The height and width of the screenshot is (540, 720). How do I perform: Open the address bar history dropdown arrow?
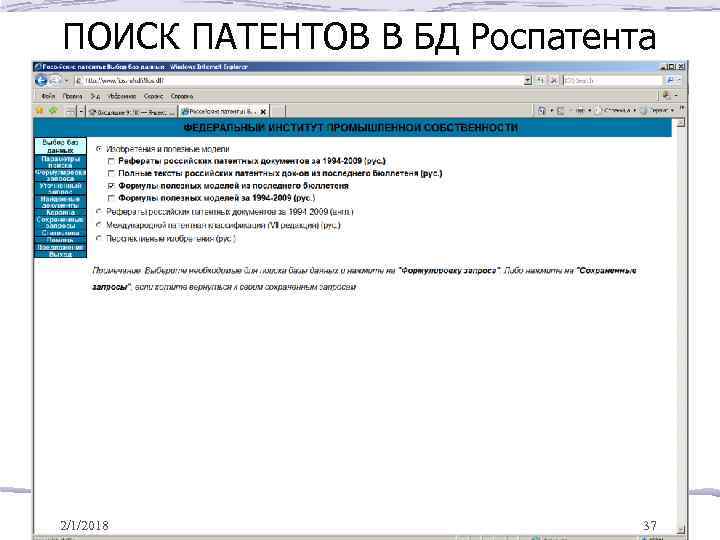coord(528,80)
